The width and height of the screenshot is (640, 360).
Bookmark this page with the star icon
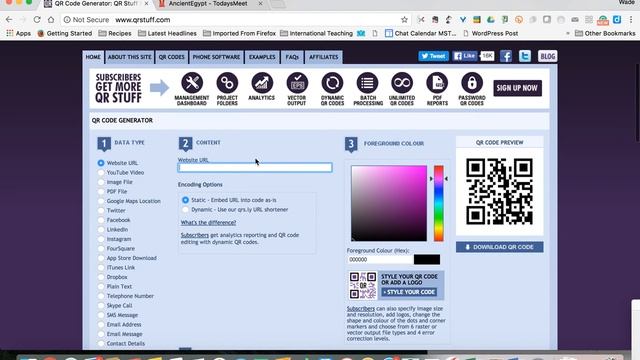tap(404, 20)
